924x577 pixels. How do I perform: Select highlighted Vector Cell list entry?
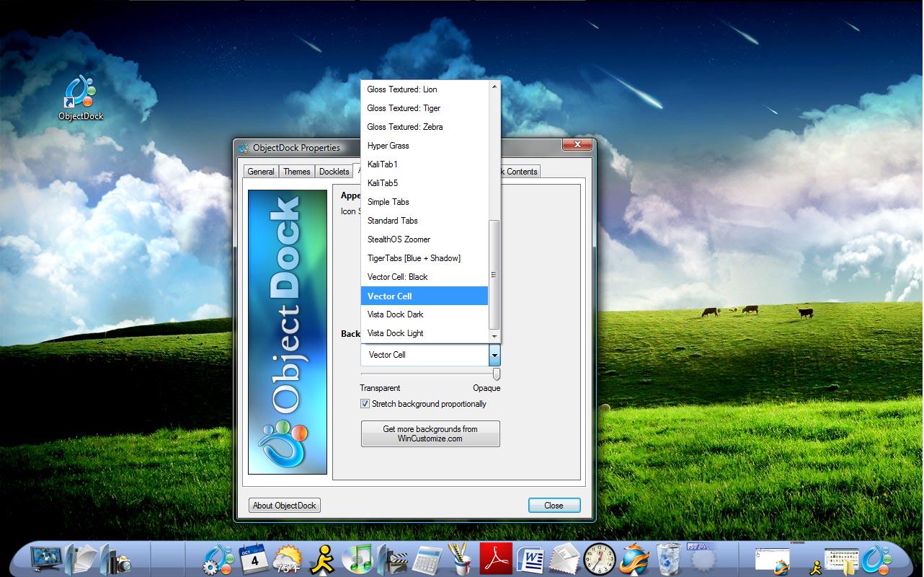425,296
